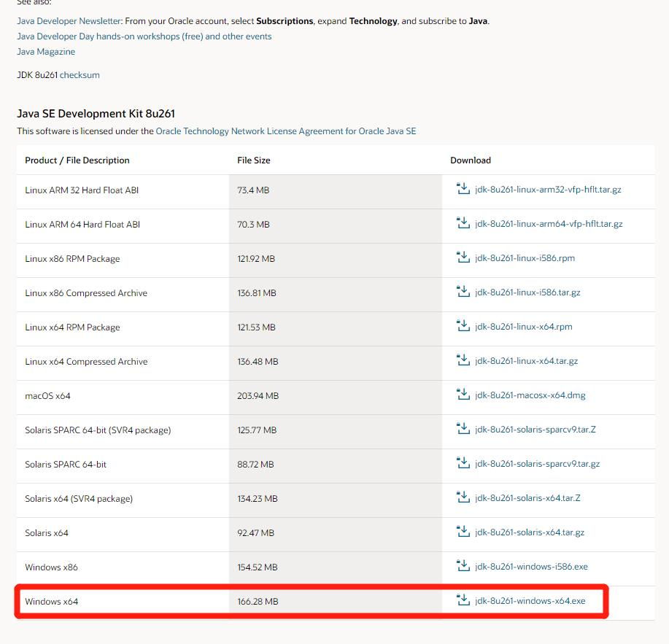The height and width of the screenshot is (644, 669).
Task: Open the Oracle Technology Network License Agreement
Action: tap(285, 131)
